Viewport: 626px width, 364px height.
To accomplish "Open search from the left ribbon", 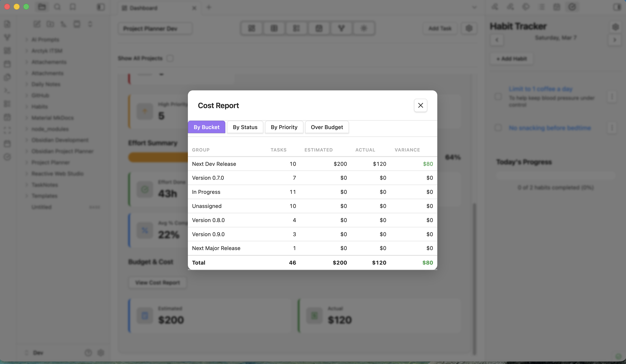I will point(57,7).
